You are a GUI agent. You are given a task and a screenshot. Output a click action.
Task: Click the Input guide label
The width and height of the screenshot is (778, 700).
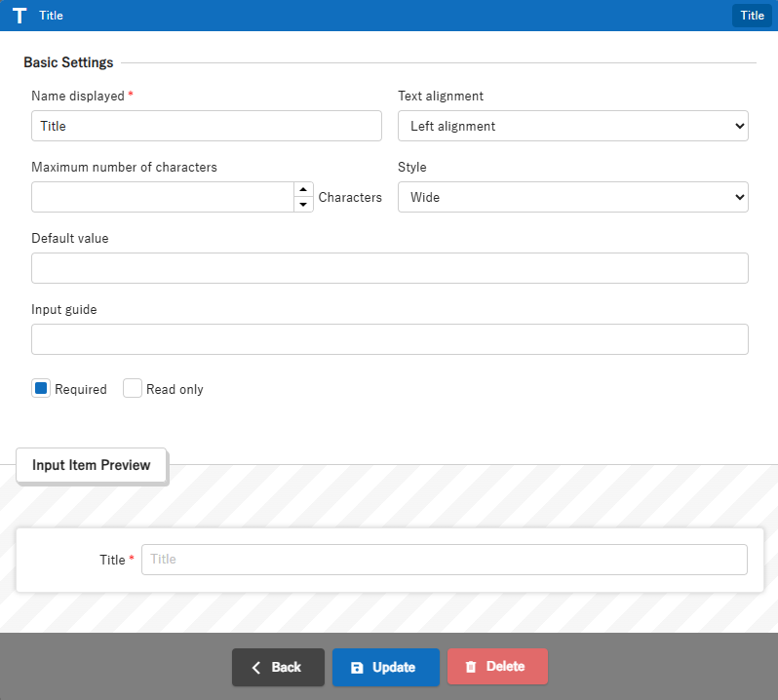[x=64, y=310]
